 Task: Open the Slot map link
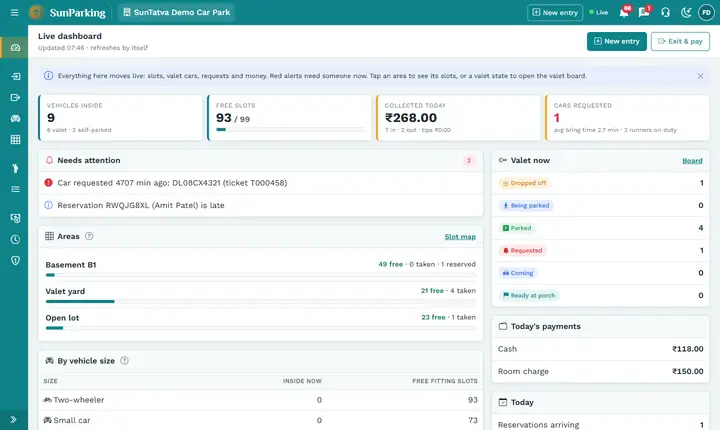pos(460,237)
